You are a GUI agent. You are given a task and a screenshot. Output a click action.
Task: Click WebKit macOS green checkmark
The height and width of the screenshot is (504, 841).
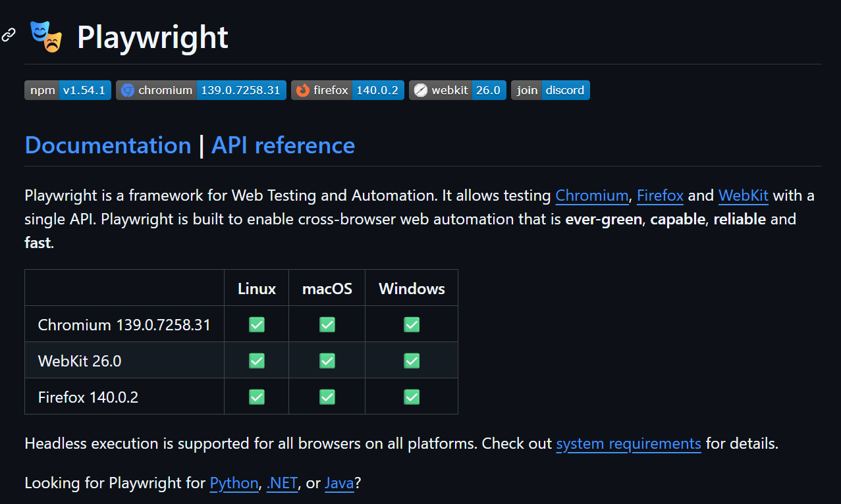[327, 361]
